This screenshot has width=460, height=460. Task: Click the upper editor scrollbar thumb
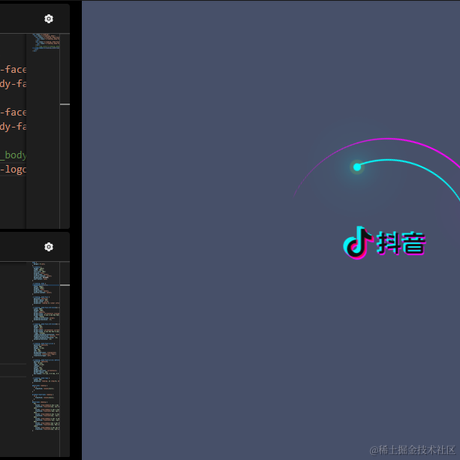pyautogui.click(x=65, y=104)
